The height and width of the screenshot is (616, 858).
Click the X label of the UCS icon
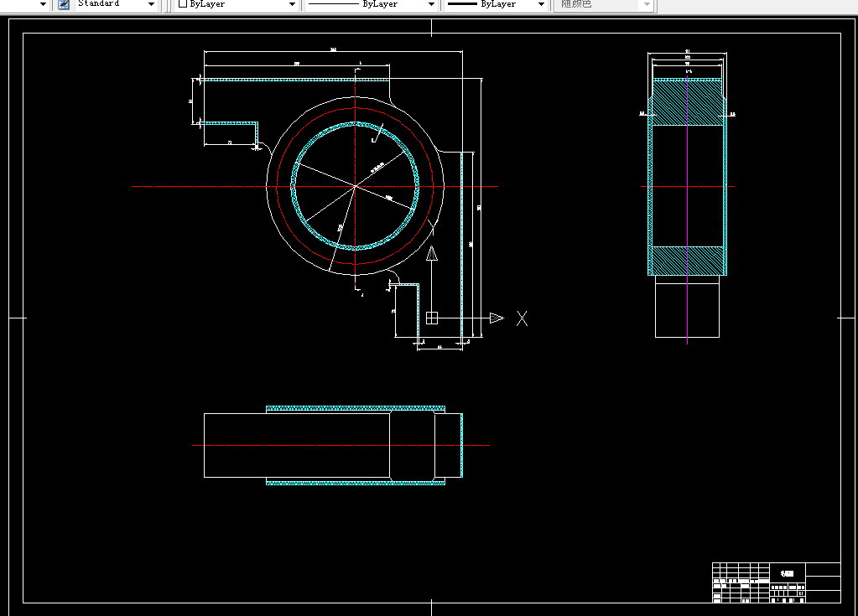522,318
